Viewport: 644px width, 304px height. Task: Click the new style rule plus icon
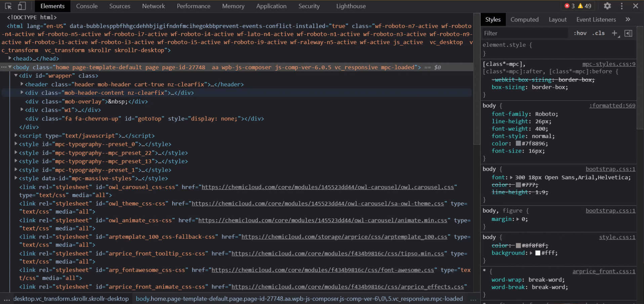614,33
